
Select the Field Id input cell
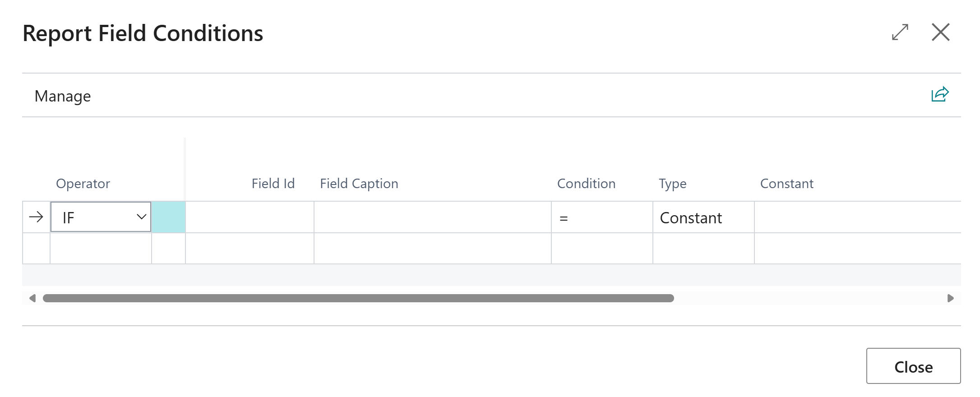click(x=248, y=217)
